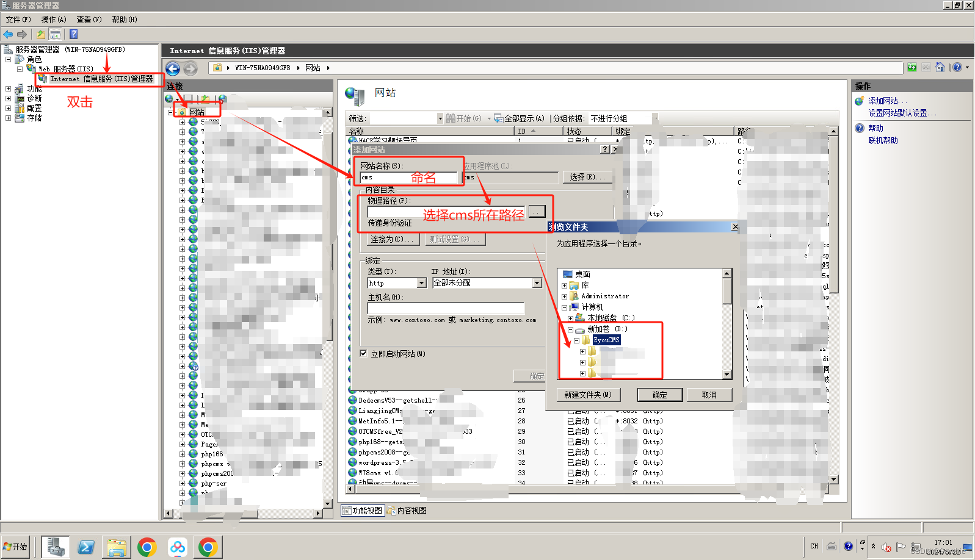Screen dimensions: 975x560
Task: Switch to the 功能视图 tab
Action: coord(363,511)
